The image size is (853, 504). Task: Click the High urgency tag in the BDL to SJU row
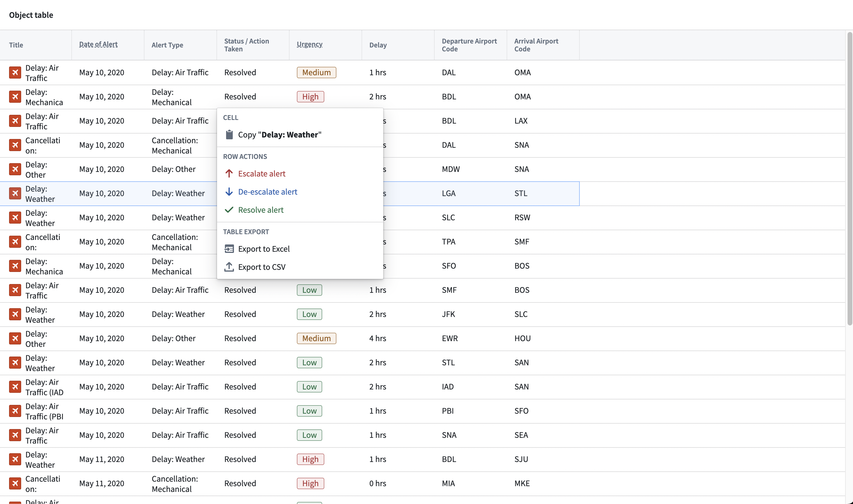click(310, 459)
